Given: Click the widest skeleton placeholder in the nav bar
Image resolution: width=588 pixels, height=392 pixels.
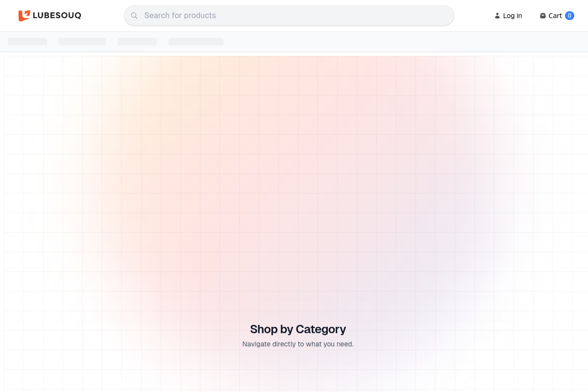Looking at the screenshot, I should tap(196, 42).
